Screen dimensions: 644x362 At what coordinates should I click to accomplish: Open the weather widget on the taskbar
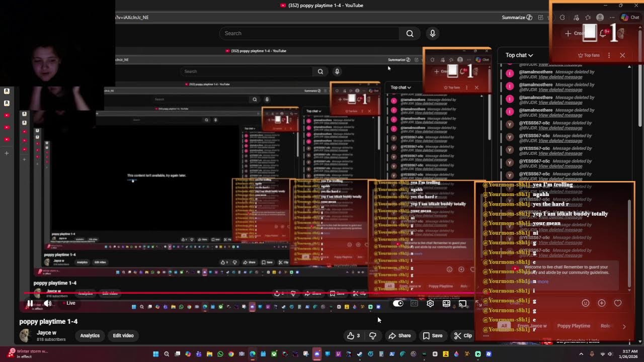coord(28,354)
